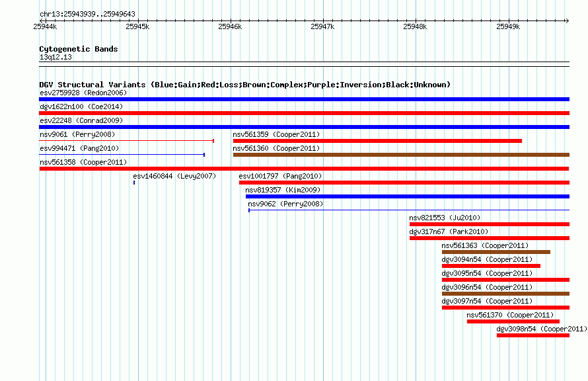588x381 pixels.
Task: Select the nsv561370 (Cooper2011) red bar
Action: (x=513, y=321)
